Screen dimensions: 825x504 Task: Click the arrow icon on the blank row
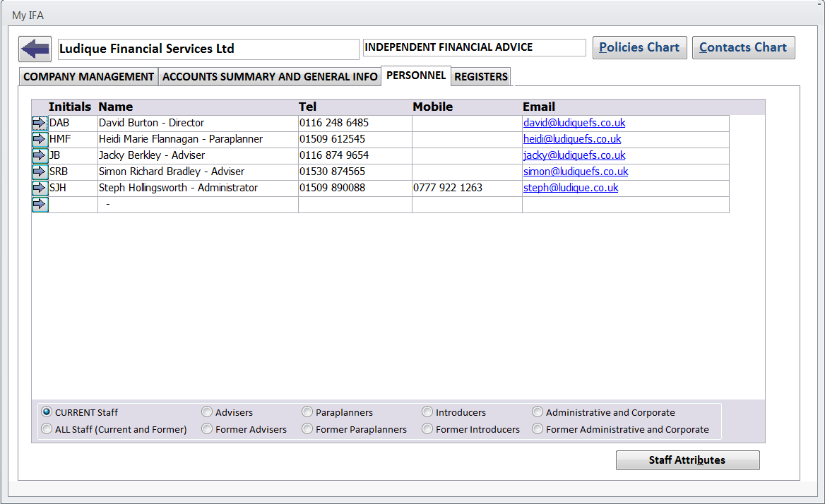40,205
